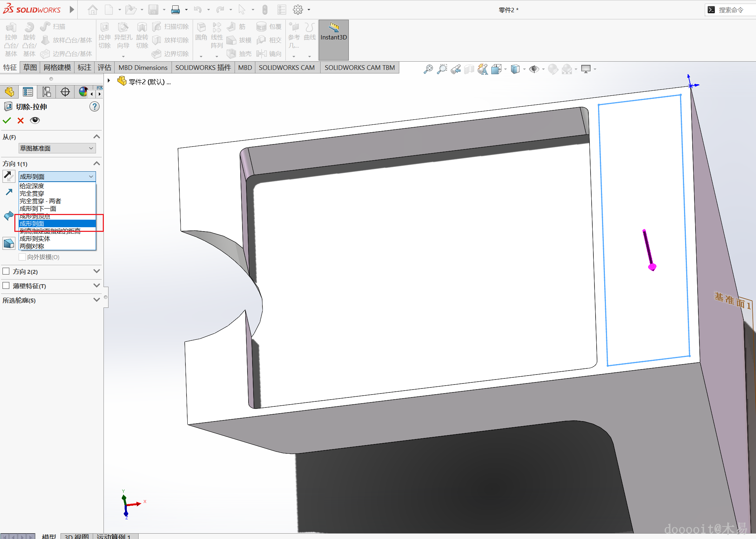This screenshot has height=539, width=756.
Task: Enable the 方向 2(2) checkbox
Action: click(6, 271)
